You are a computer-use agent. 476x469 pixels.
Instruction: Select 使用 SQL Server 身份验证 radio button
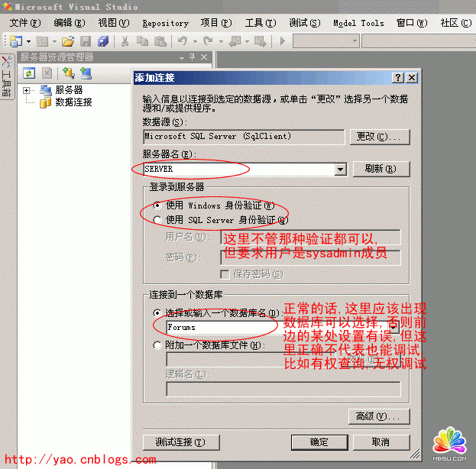(x=157, y=220)
